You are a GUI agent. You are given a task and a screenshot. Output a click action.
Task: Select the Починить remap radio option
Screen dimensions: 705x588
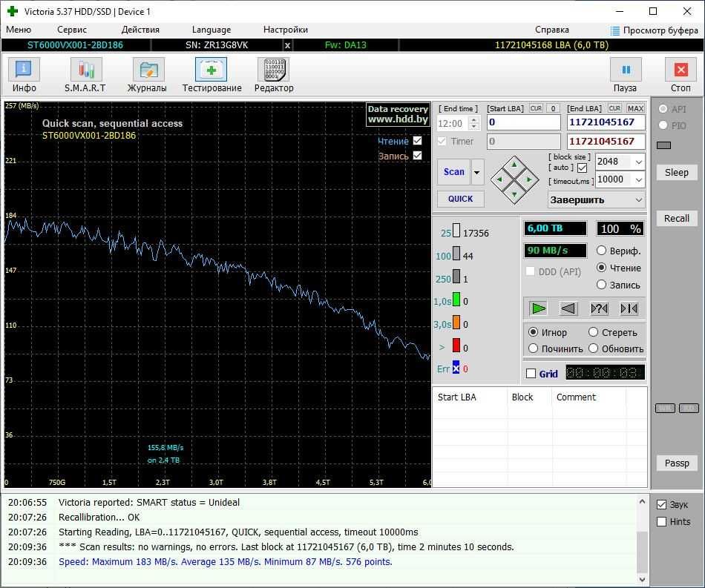point(533,348)
